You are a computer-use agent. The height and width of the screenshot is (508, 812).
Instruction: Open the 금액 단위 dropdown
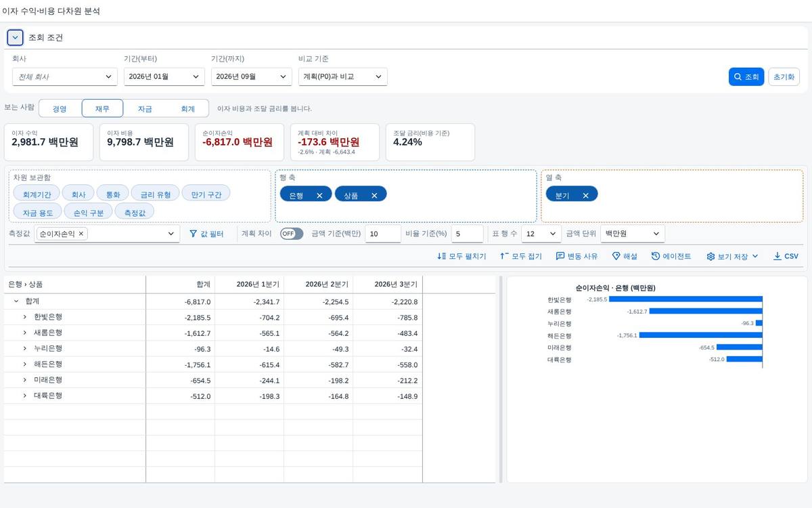[633, 234]
